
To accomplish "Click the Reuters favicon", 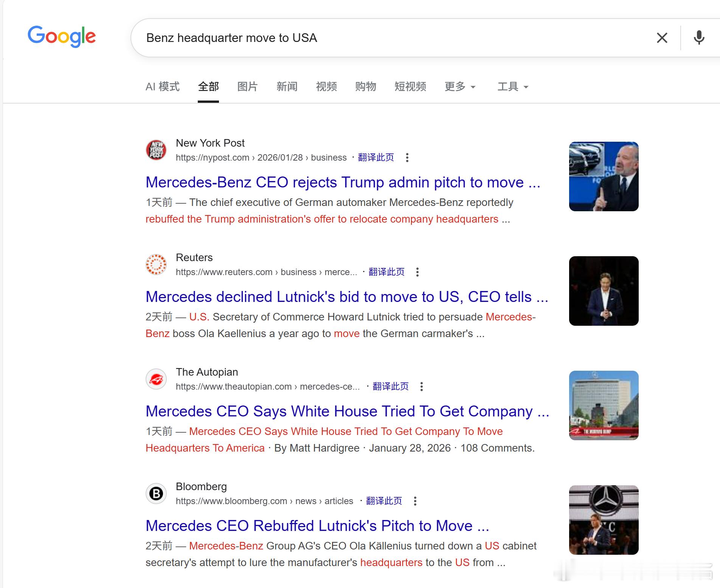I will [x=156, y=265].
